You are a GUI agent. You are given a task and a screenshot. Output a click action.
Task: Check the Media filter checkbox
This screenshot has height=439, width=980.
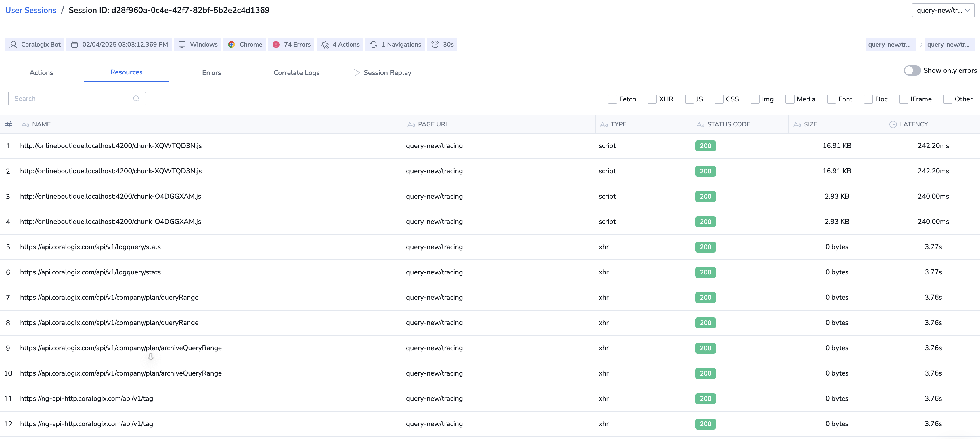tap(790, 99)
